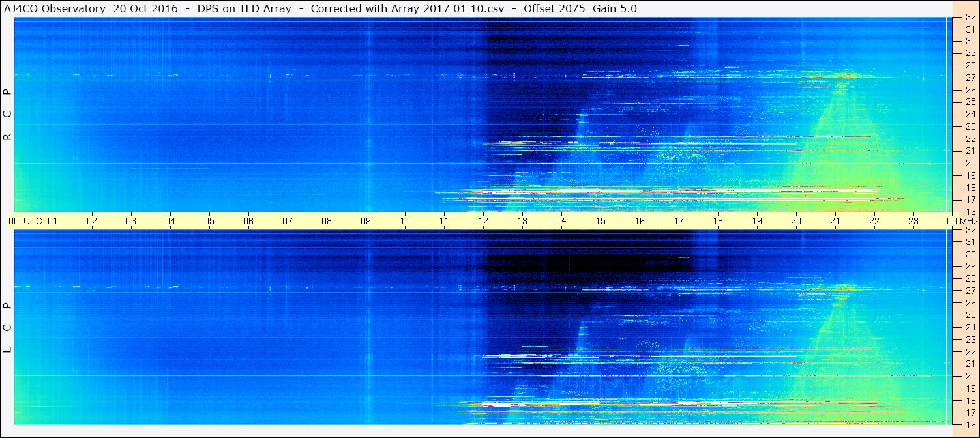Select the 09 hour tick on time axis
Image resolution: width=980 pixels, height=438 pixels.
[x=366, y=221]
